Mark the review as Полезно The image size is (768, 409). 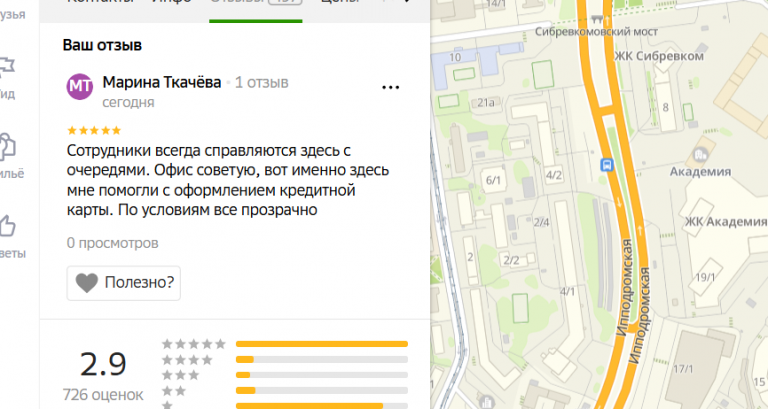pos(123,283)
